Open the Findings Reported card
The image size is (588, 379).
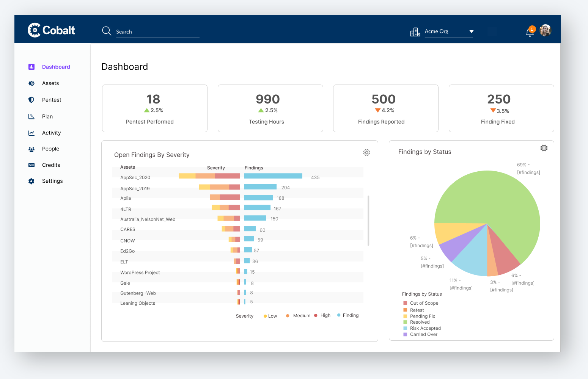pyautogui.click(x=386, y=108)
